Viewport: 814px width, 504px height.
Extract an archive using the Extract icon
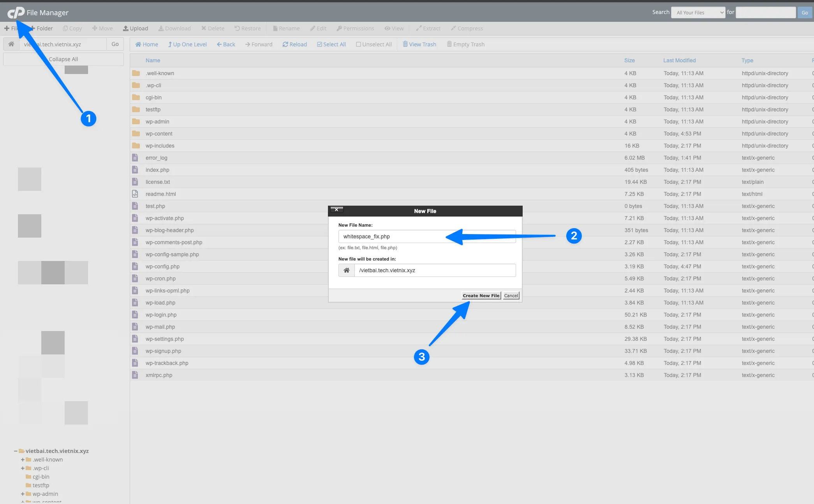coord(428,28)
